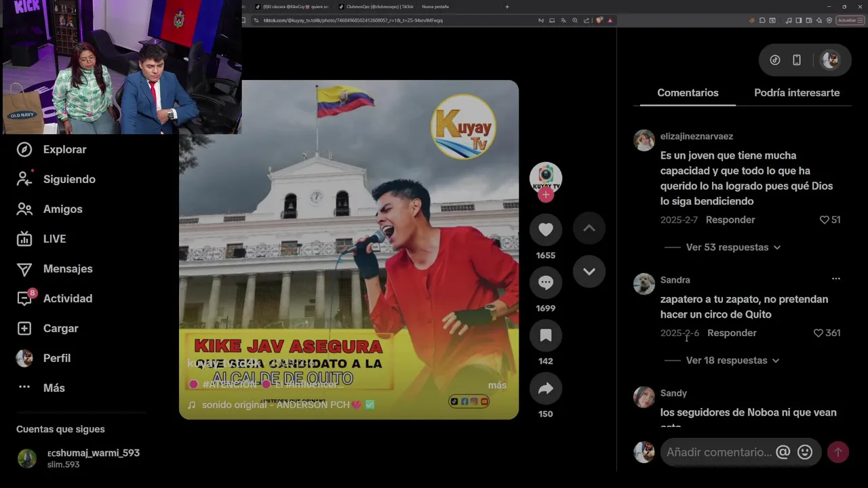The width and height of the screenshot is (868, 488).
Task: Open the phone app icon in top-right pill
Action: click(x=797, y=60)
